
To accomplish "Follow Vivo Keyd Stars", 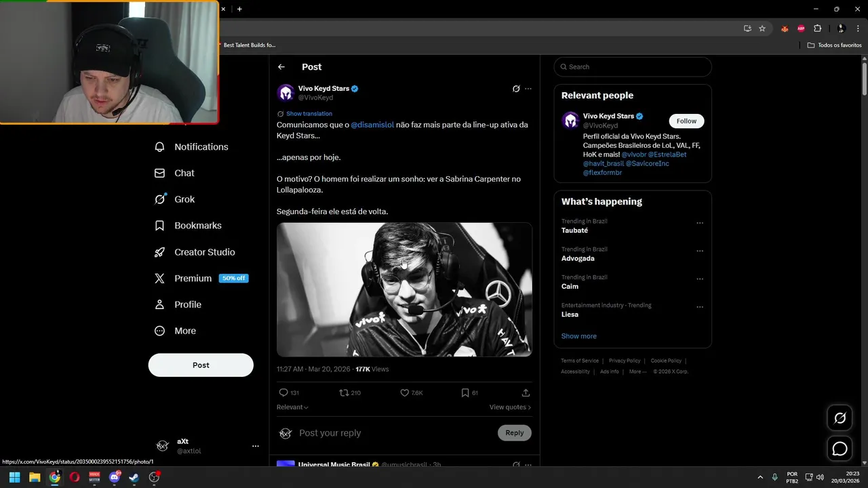I will 686,121.
